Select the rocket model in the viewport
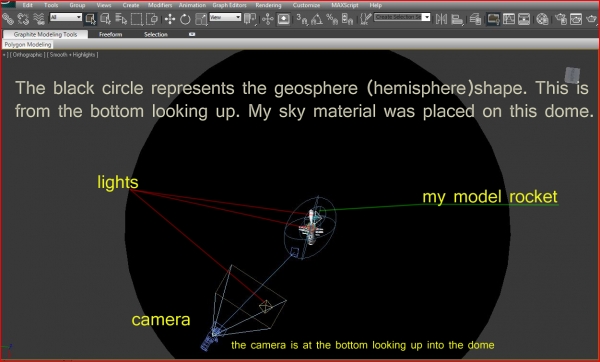Viewport: 600px width, 362px height. [312, 227]
